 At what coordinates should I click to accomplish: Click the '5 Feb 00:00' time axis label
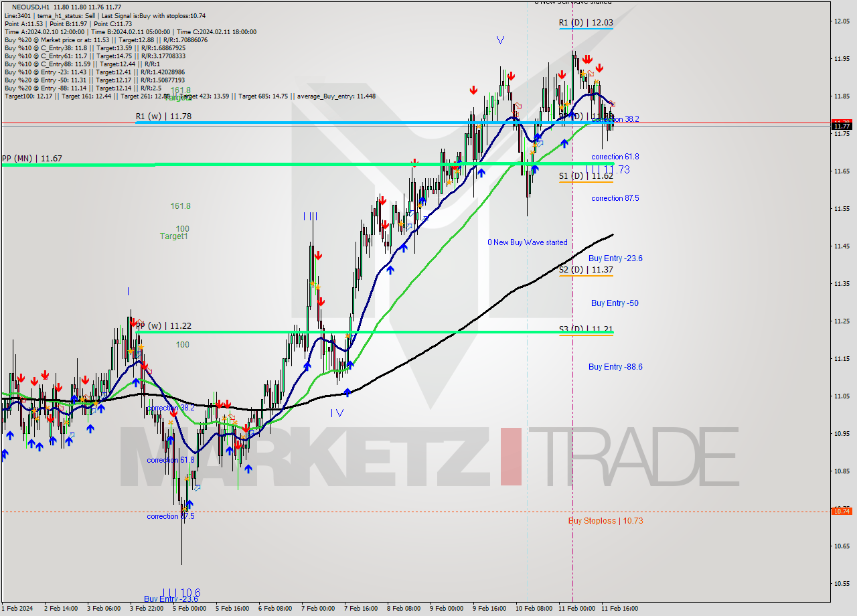click(x=189, y=609)
